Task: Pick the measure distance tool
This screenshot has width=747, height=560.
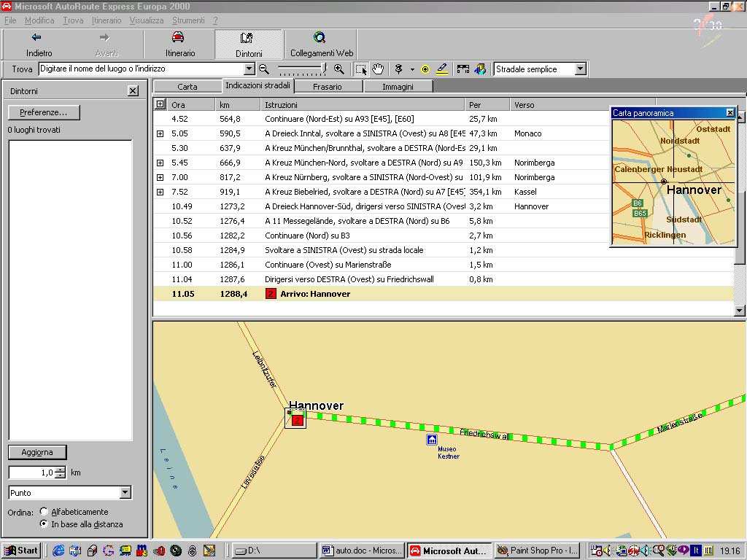Action: coord(462,69)
